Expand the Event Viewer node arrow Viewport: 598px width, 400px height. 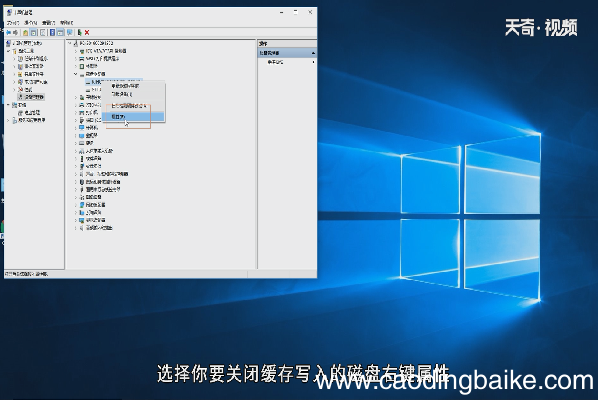(14, 66)
